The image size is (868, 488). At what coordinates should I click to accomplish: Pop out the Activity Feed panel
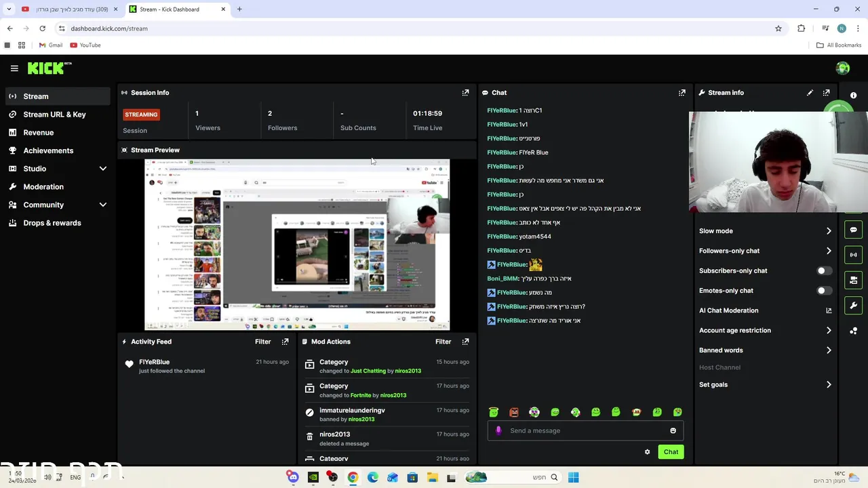point(285,342)
